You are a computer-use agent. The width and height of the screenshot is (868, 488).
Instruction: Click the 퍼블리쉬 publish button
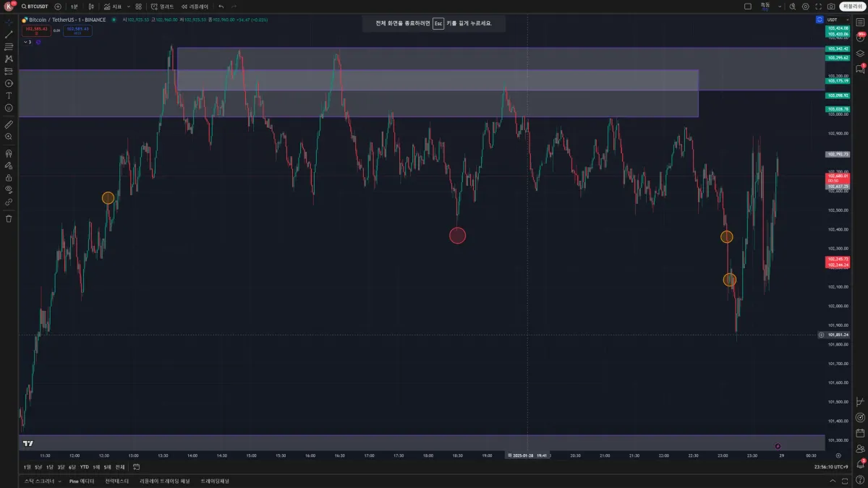pyautogui.click(x=851, y=6)
